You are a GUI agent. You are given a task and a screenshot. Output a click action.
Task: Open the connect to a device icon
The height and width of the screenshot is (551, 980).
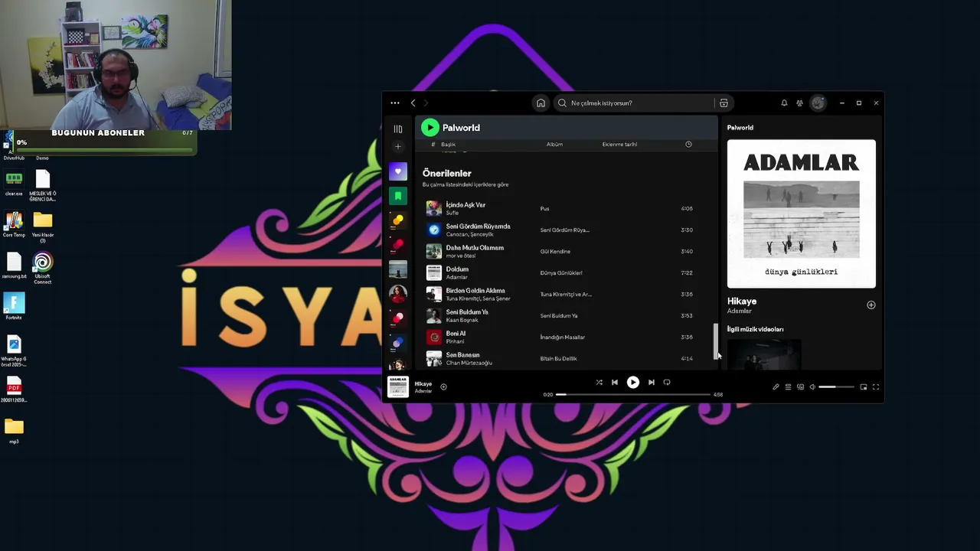click(800, 387)
